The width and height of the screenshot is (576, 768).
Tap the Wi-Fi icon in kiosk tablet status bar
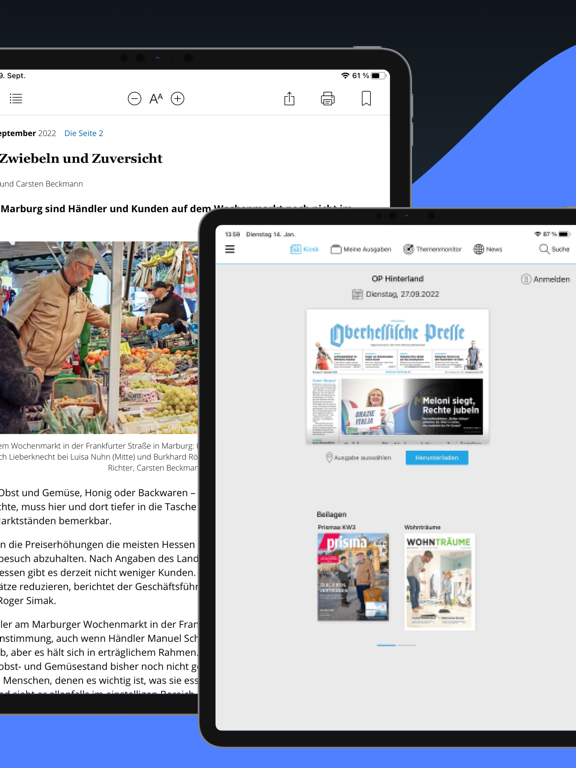pos(538,234)
